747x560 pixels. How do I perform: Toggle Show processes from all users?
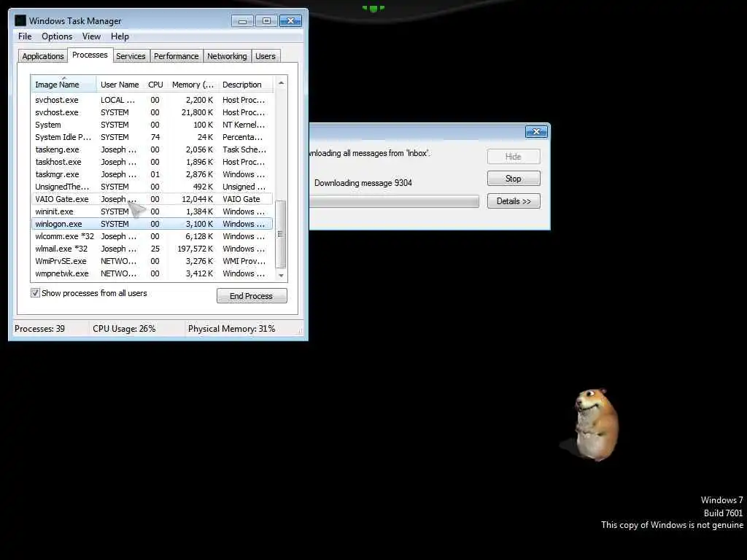[x=35, y=293]
